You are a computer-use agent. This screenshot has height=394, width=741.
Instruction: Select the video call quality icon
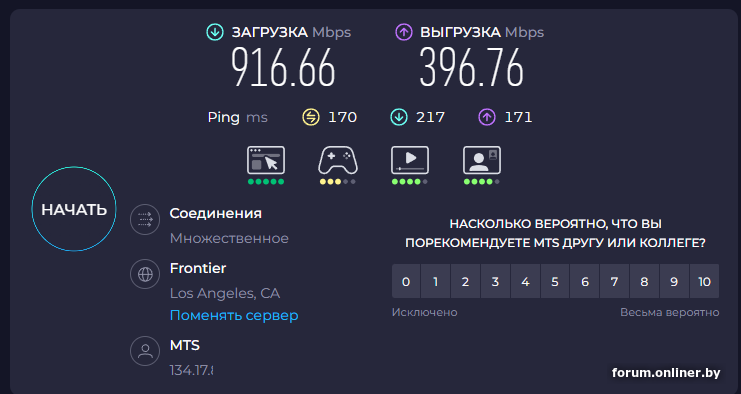[x=482, y=160]
